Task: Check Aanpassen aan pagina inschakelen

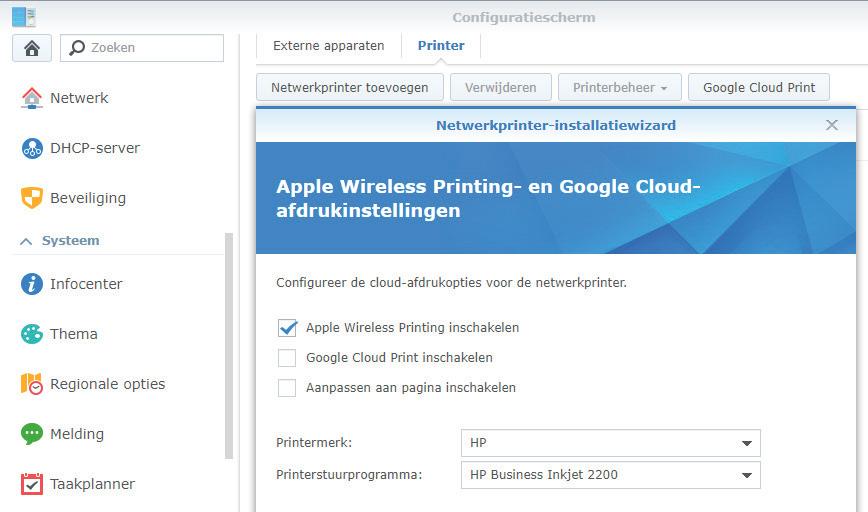Action: tap(288, 387)
